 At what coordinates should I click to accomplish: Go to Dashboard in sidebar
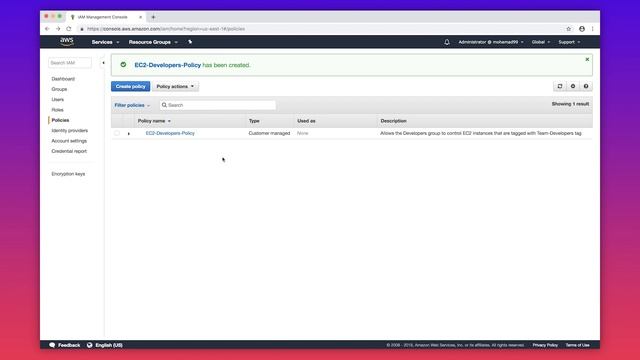tap(63, 79)
